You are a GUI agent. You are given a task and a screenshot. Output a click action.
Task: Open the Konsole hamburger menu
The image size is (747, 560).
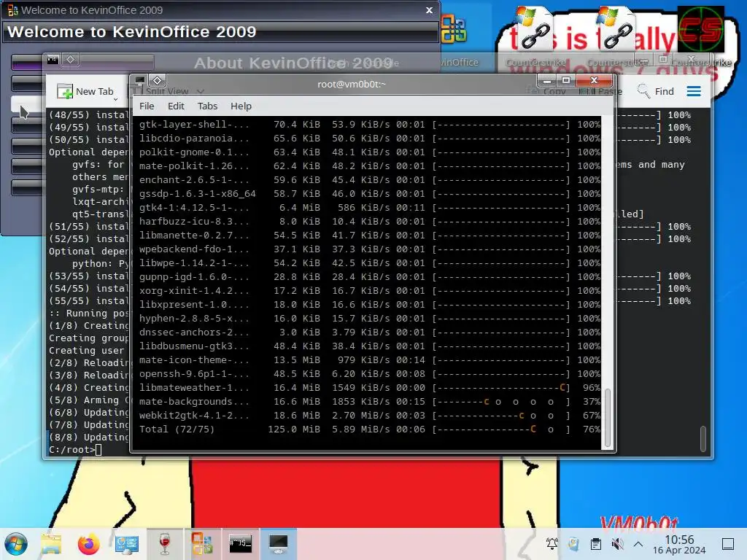694,91
